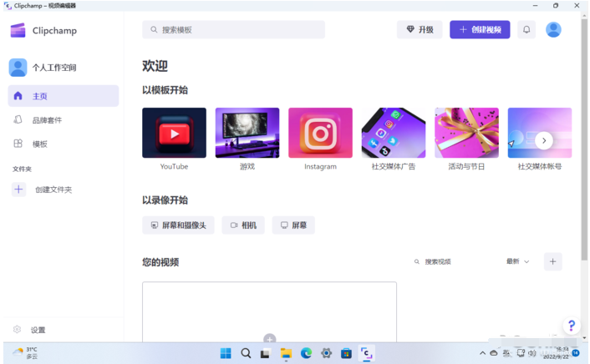Open the help question mark button
Image resolution: width=590 pixels, height=364 pixels.
(571, 326)
